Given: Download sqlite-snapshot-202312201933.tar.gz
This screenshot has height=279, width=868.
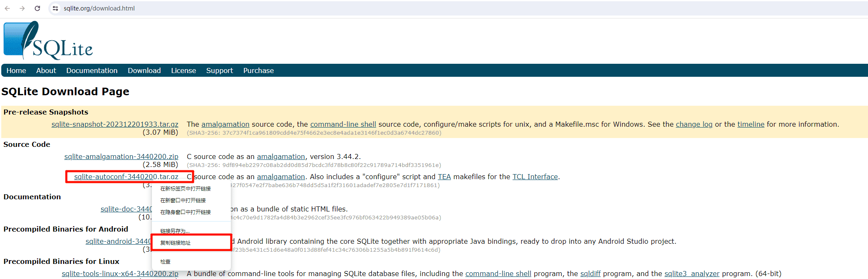Looking at the screenshot, I should tap(115, 124).
